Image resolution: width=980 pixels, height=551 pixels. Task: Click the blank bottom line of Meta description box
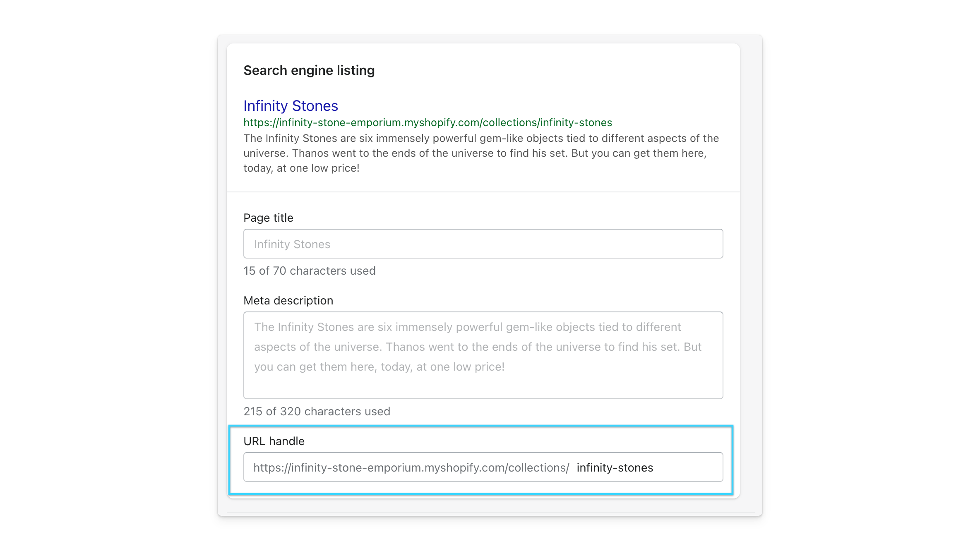[x=483, y=387]
